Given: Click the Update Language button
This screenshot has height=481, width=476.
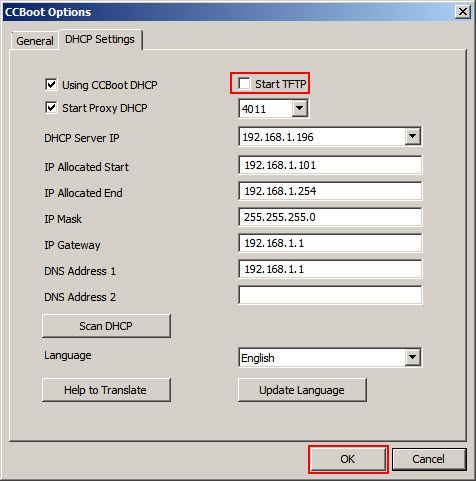Looking at the screenshot, I should [x=302, y=390].
